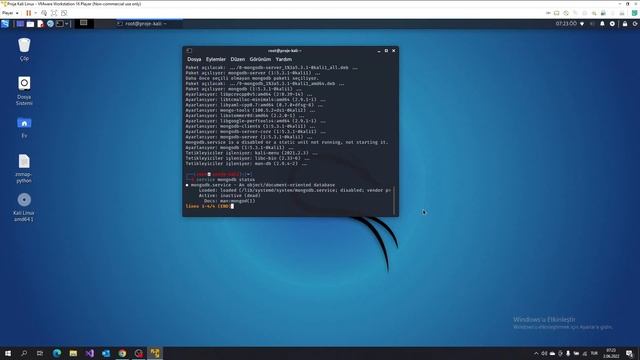Click Send Ctrl+Alt+Del icon in VMware toolbar
Screen dimensions: 640x360
(44, 13)
